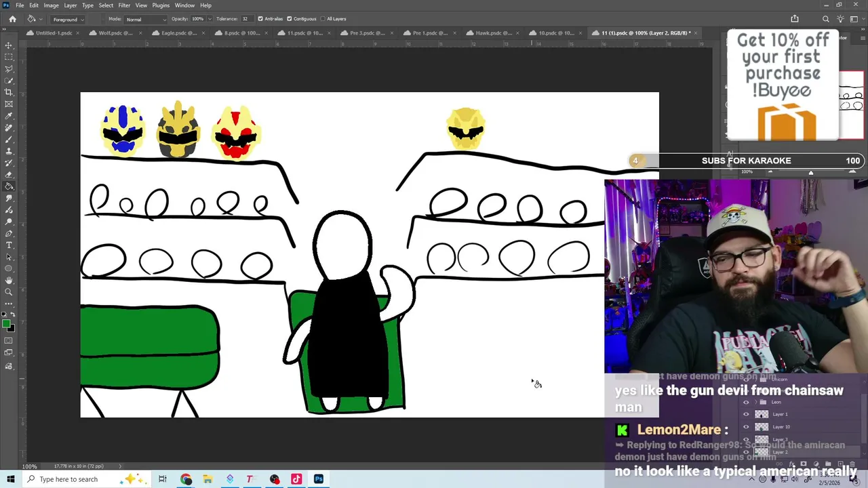868x488 pixels.
Task: Click the delete layer trash icon
Action: point(852,465)
